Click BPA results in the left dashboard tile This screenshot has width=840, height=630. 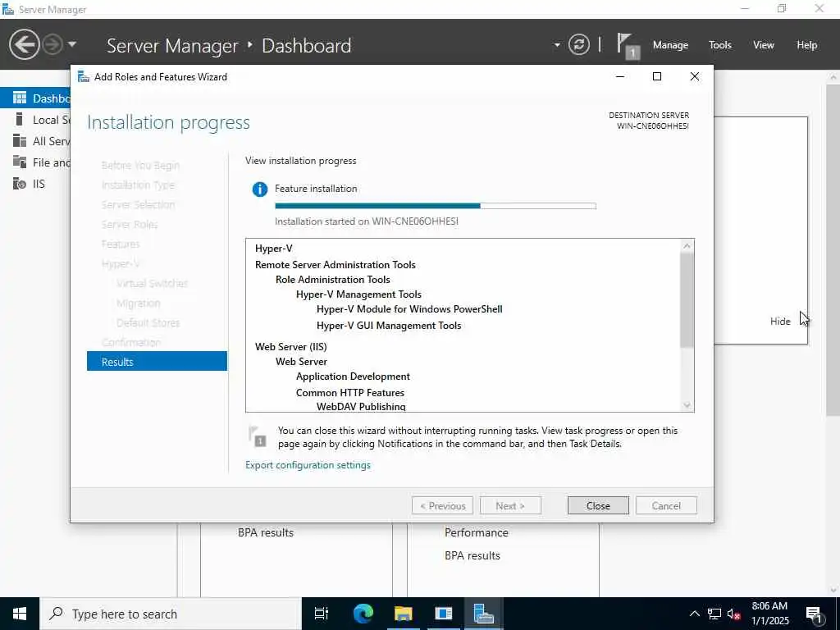[x=266, y=532]
